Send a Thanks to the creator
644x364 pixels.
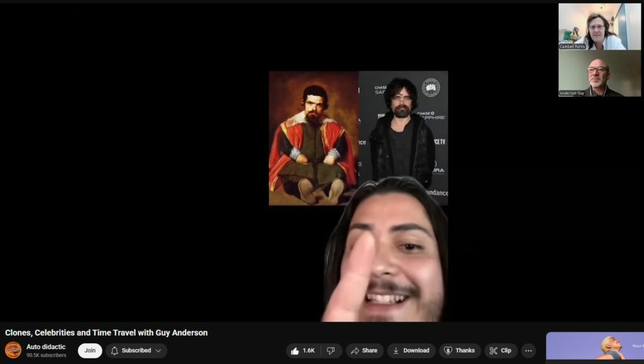pos(460,351)
